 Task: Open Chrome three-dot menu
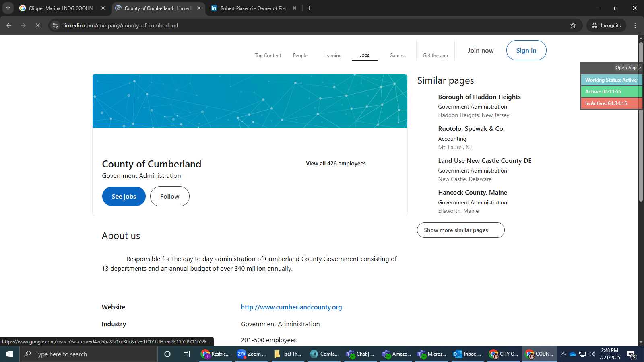(x=635, y=25)
